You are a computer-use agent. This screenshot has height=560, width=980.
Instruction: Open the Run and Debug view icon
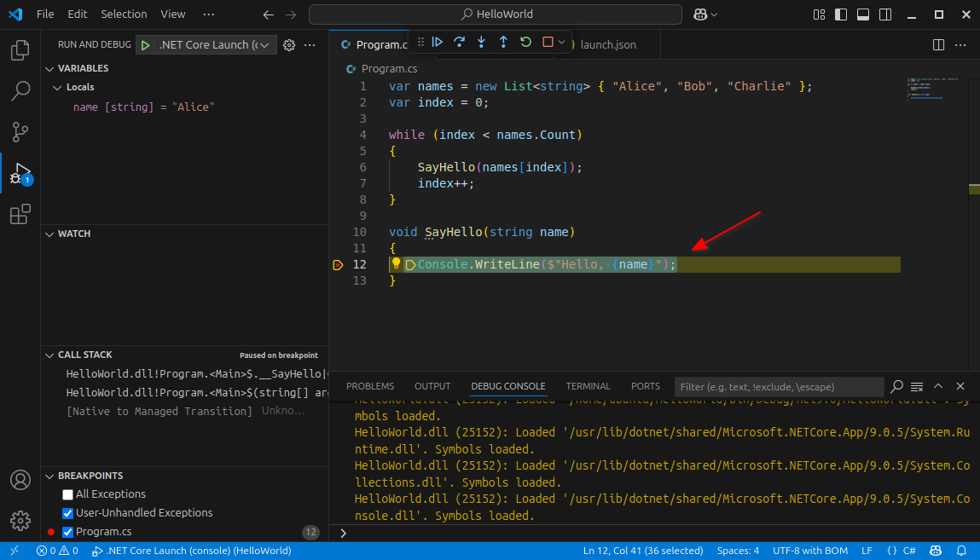[20, 173]
